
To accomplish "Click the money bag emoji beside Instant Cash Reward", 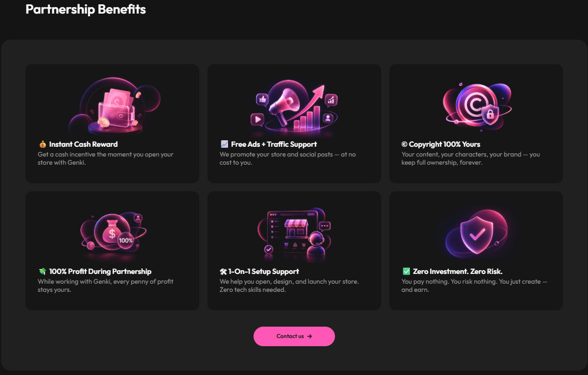I will pyautogui.click(x=42, y=144).
